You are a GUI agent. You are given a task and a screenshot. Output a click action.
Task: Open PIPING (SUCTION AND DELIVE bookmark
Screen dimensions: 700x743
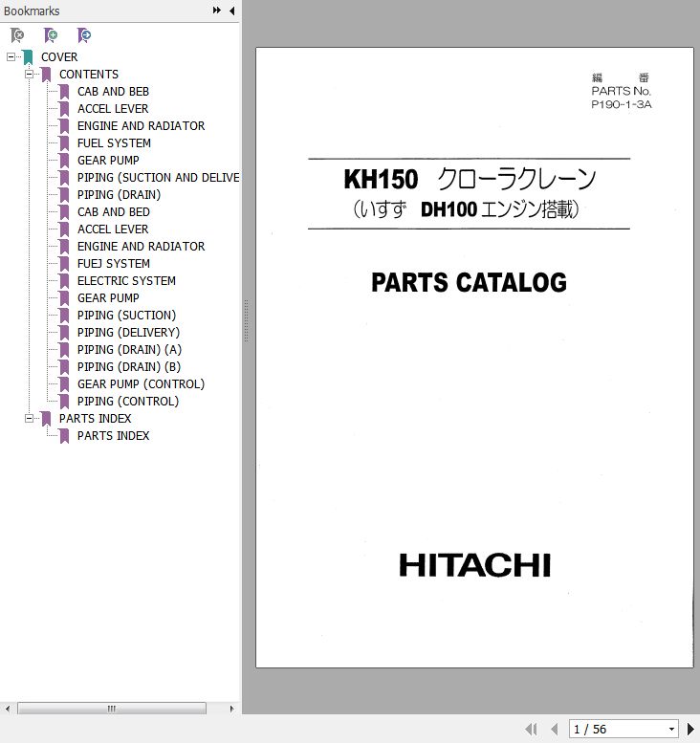159,177
